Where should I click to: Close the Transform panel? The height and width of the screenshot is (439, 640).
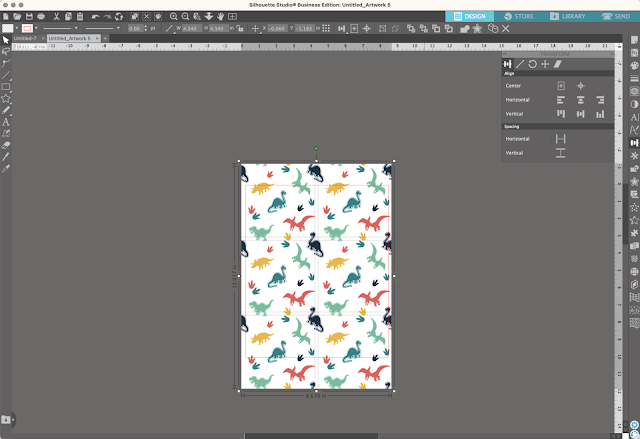click(x=611, y=54)
